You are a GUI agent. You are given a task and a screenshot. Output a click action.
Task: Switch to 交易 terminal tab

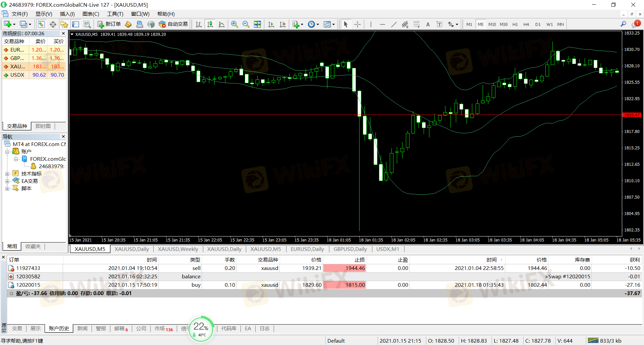pyautogui.click(x=17, y=328)
